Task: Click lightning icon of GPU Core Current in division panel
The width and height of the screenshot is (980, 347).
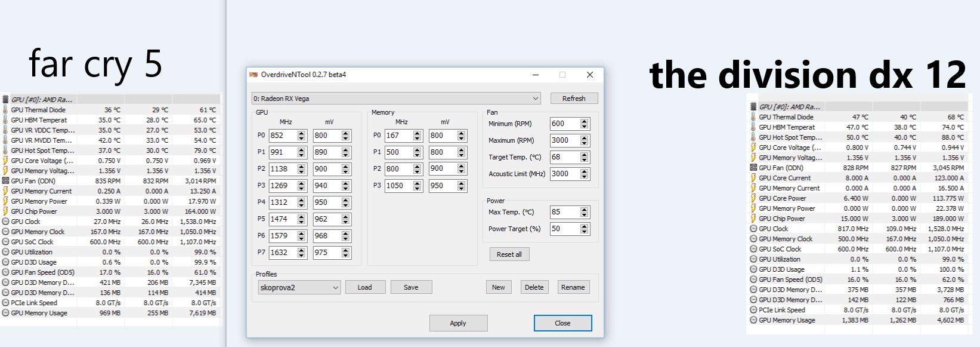Action: tap(753, 178)
